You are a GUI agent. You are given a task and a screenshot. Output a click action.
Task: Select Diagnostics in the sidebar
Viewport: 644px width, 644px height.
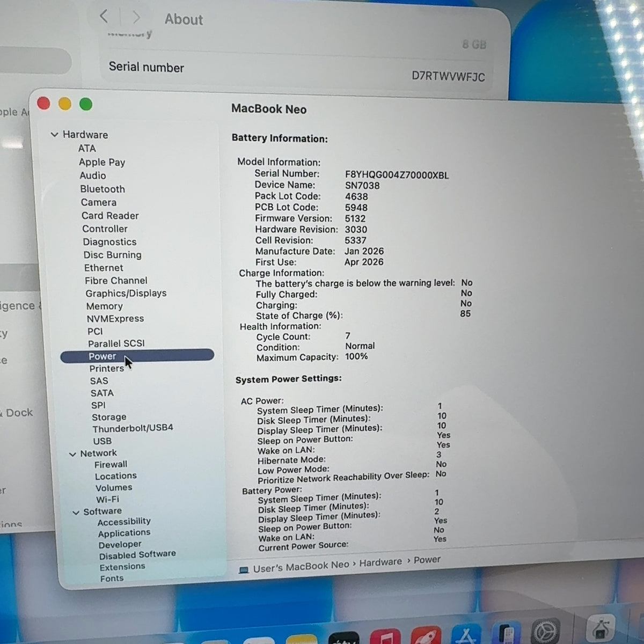click(x=109, y=242)
